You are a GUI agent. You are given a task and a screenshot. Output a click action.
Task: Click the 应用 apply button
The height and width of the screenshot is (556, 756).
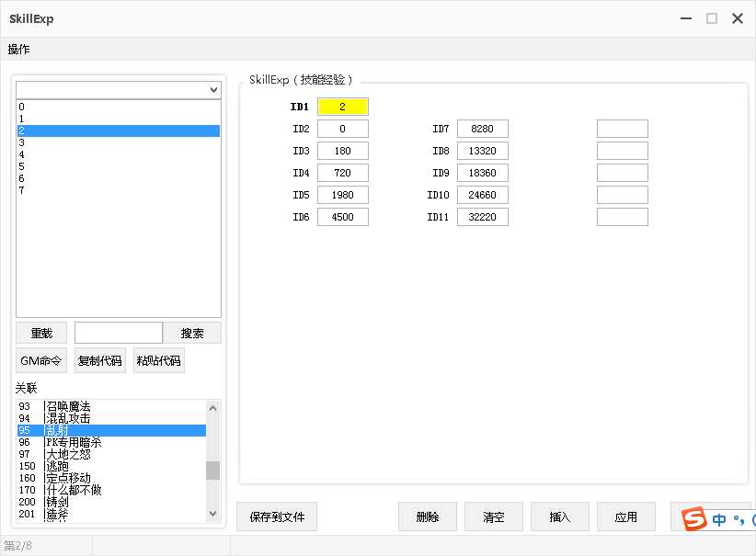coord(625,516)
